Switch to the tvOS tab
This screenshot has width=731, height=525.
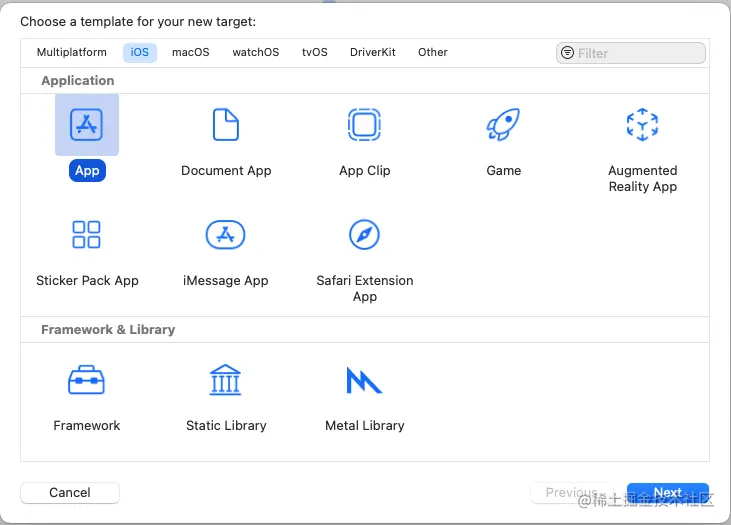click(315, 52)
